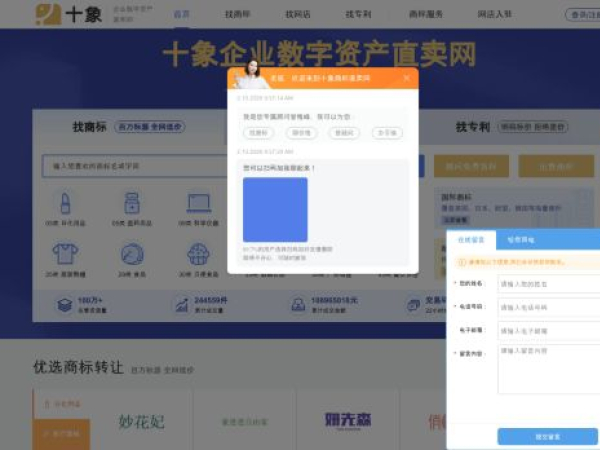The height and width of the screenshot is (450, 600).
Task: Click the name input field in message form
Action: [x=549, y=284]
